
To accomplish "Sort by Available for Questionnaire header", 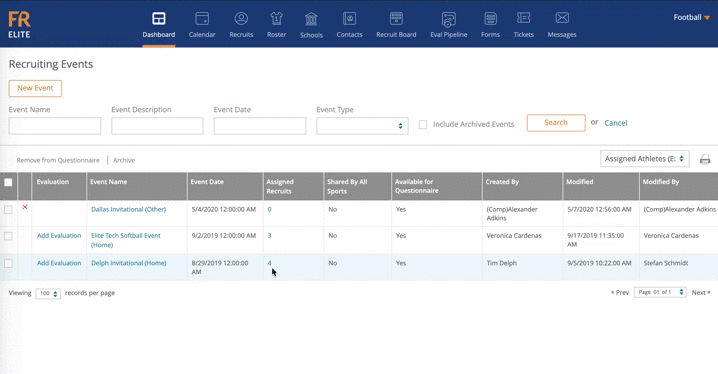I will [x=416, y=186].
